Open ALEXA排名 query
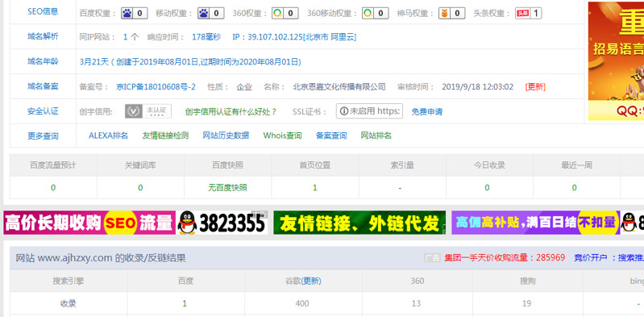644x317 pixels. tap(109, 136)
